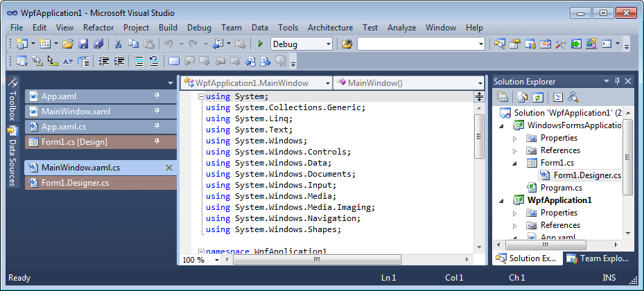Screen dimensions: 644x291
Task: Toggle auto-hide pin of Solution Explorer
Action: (617, 82)
